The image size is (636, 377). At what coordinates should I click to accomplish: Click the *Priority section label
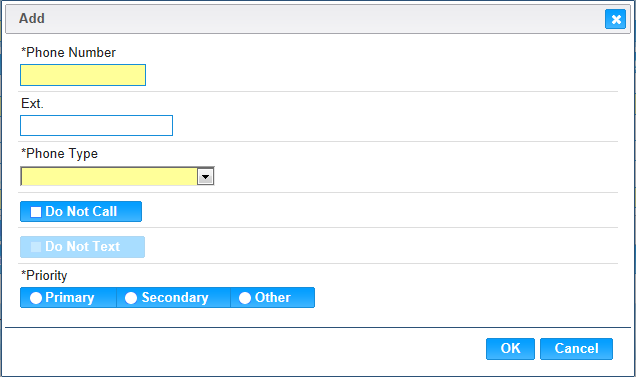(44, 276)
